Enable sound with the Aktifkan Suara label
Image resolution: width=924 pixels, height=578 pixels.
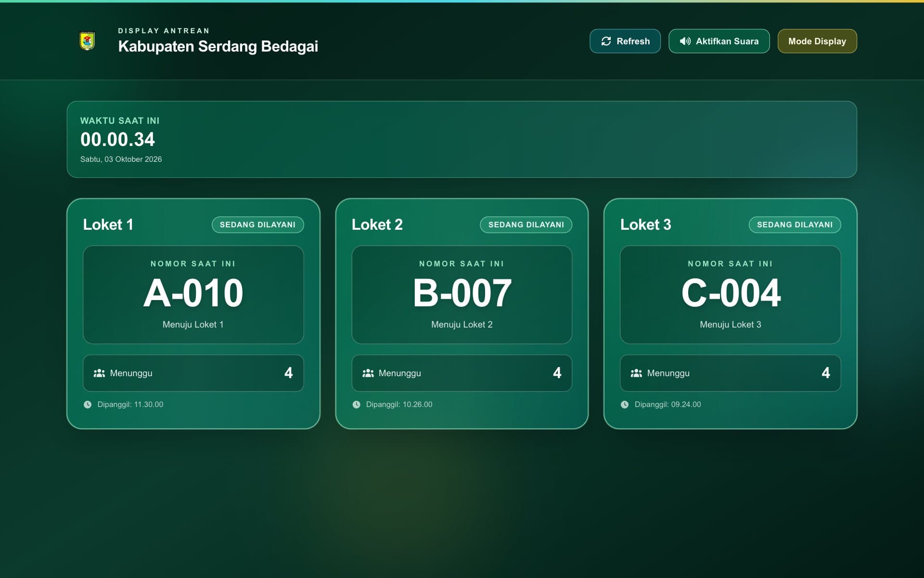click(x=727, y=41)
